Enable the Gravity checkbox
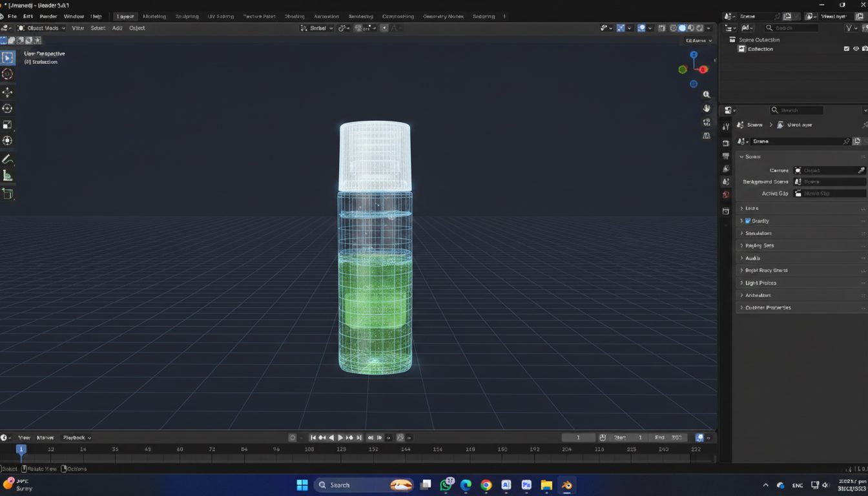 747,221
